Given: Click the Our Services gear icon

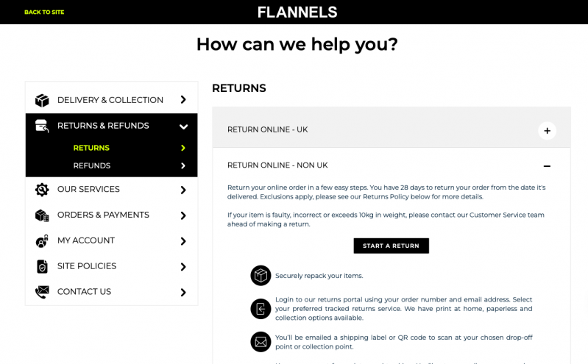Looking at the screenshot, I should (42, 190).
